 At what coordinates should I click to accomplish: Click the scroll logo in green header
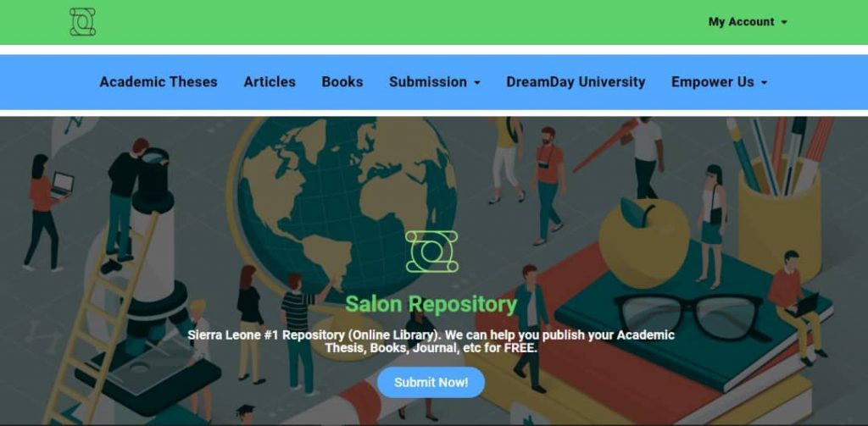pyautogui.click(x=82, y=22)
